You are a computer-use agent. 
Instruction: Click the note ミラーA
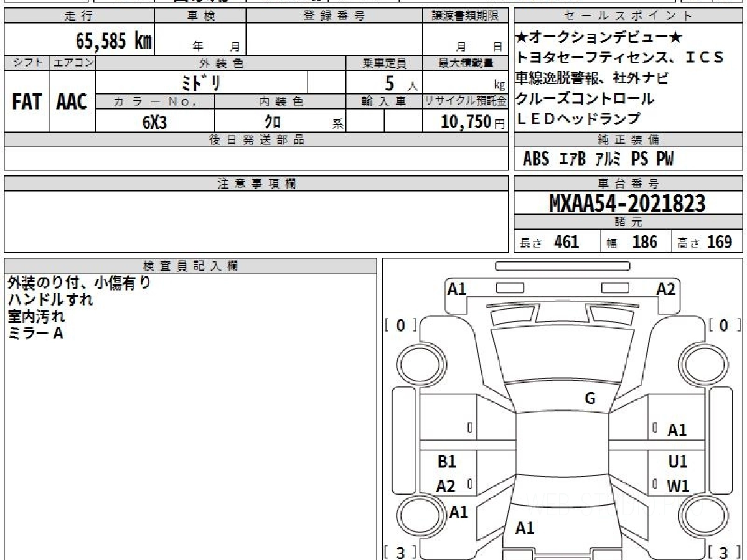35,333
